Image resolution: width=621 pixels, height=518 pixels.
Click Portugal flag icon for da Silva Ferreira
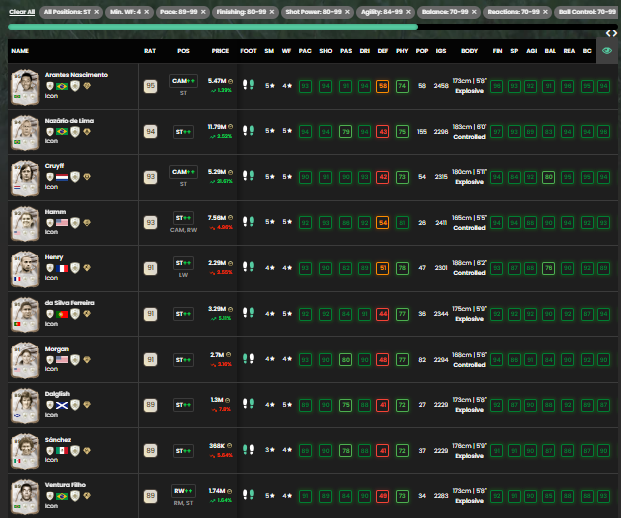tap(62, 314)
